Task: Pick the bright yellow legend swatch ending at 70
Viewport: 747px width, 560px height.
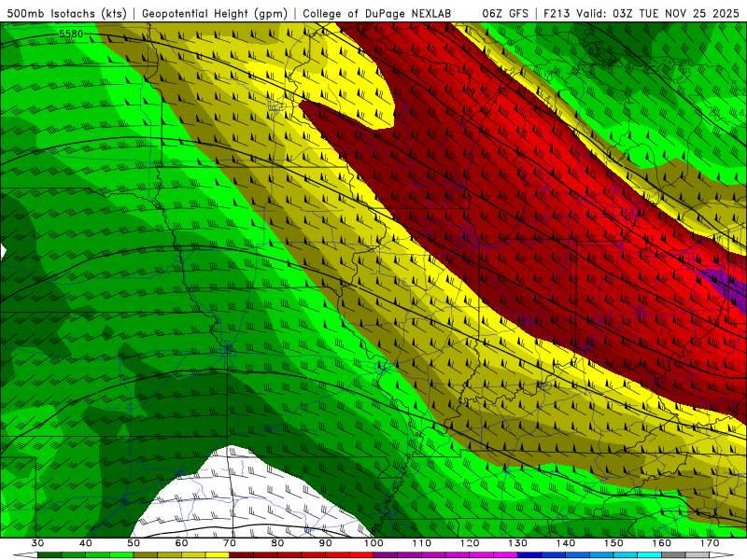Action: coord(218,554)
